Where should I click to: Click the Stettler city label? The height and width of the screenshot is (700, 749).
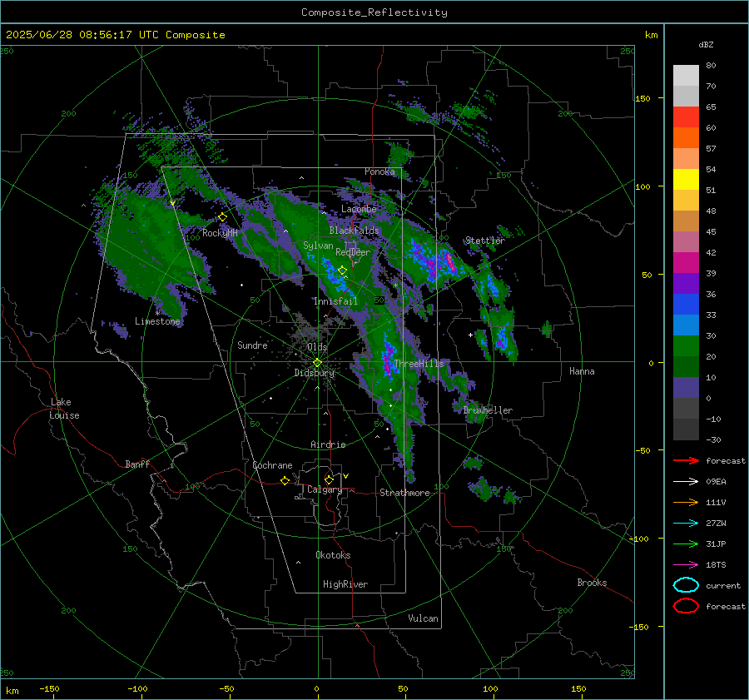485,241
